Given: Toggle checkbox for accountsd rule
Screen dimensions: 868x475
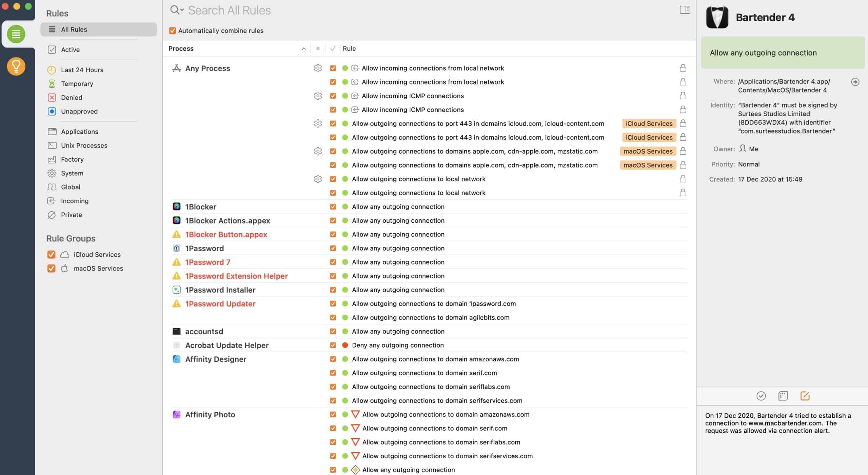Looking at the screenshot, I should 333,331.
